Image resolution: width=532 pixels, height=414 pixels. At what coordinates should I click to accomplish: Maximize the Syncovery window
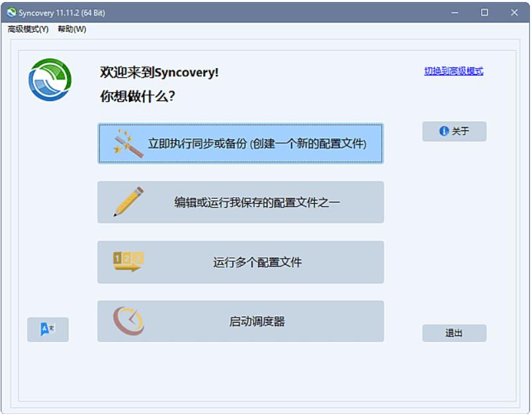(x=484, y=13)
